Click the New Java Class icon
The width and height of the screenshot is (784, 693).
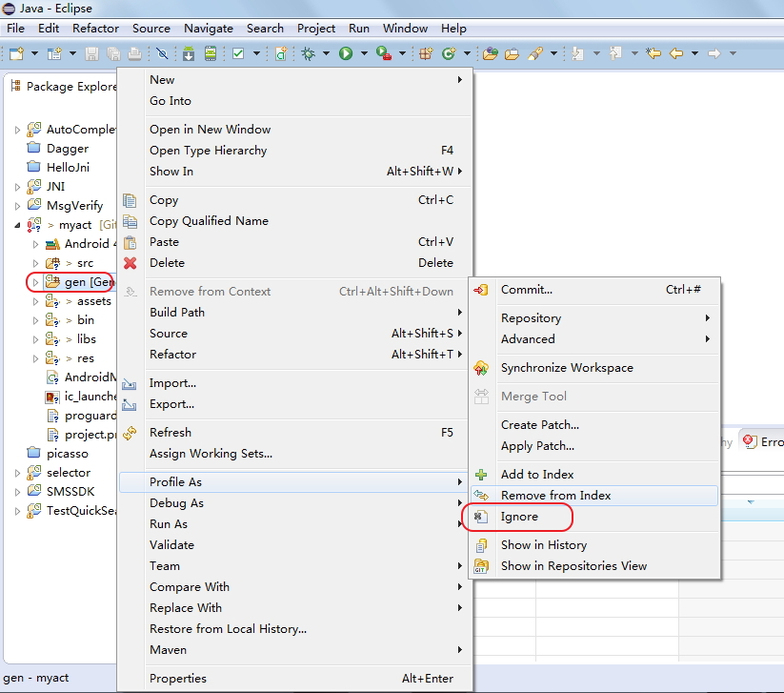pyautogui.click(x=449, y=53)
